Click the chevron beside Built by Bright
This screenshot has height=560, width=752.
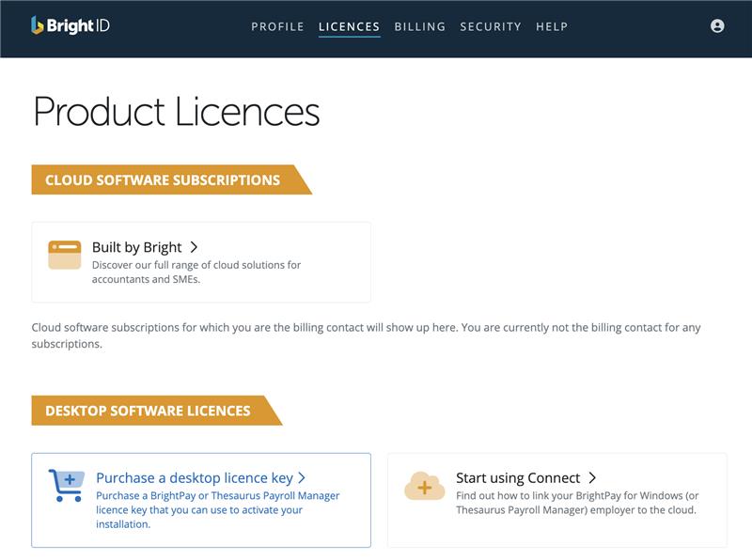tap(194, 247)
